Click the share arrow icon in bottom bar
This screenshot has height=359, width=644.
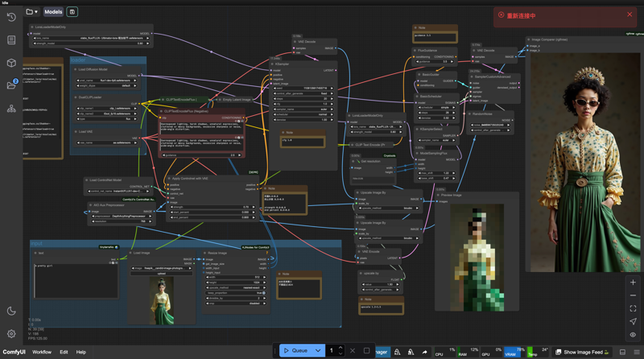[x=424, y=352]
